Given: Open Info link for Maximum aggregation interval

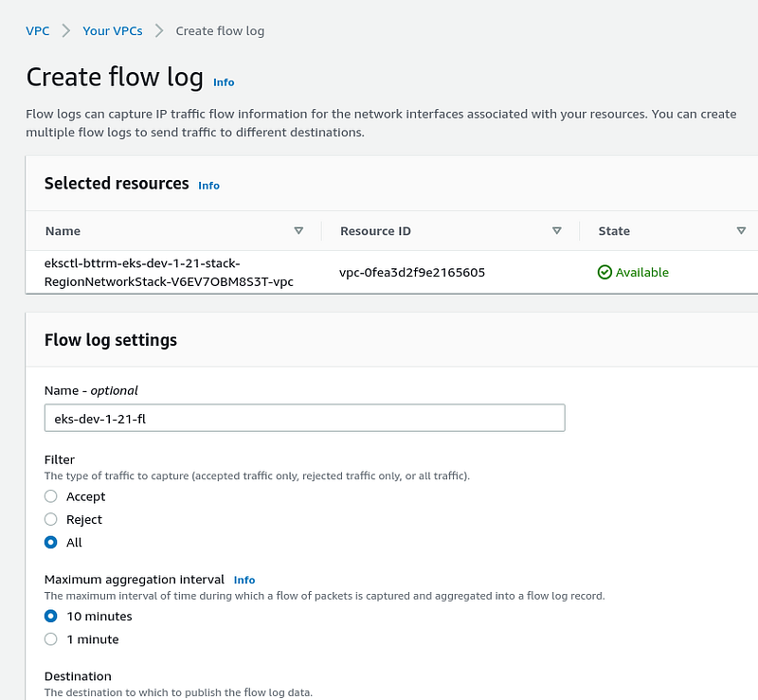Looking at the screenshot, I should pyautogui.click(x=244, y=580).
